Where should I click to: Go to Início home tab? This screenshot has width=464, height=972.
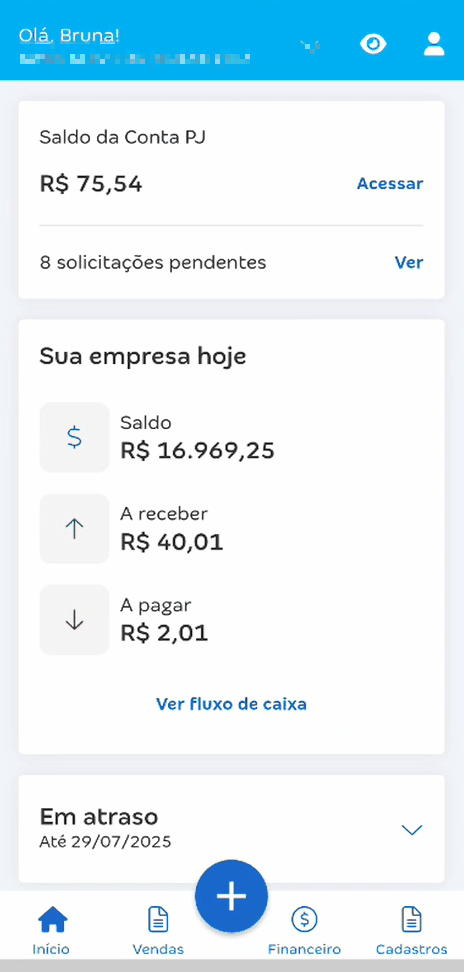tap(52, 930)
